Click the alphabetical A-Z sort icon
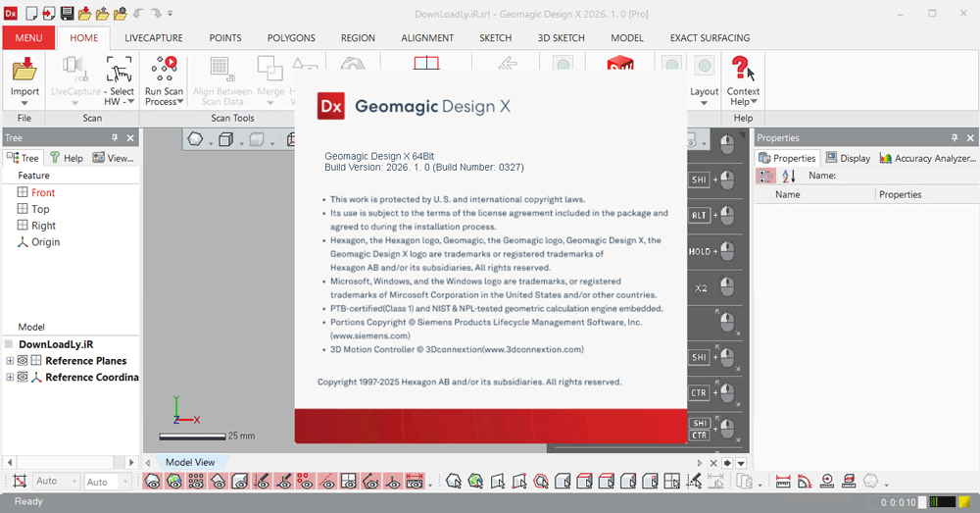 click(789, 176)
